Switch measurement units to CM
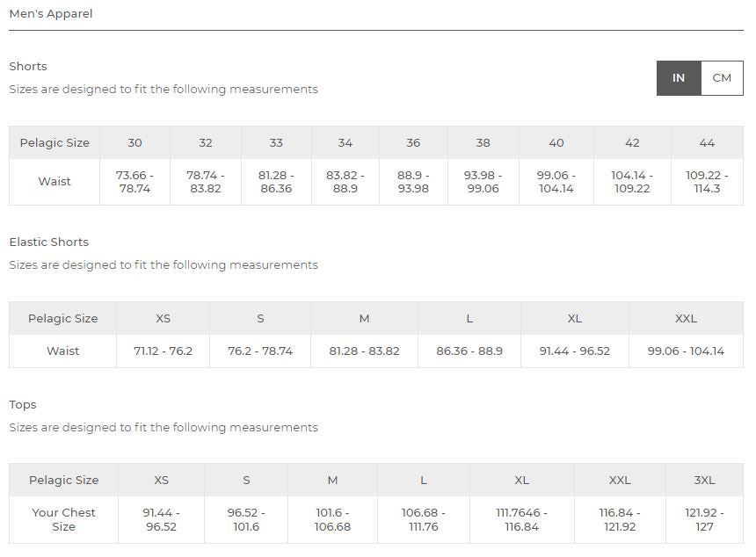The width and height of the screenshot is (756, 557). [x=722, y=78]
